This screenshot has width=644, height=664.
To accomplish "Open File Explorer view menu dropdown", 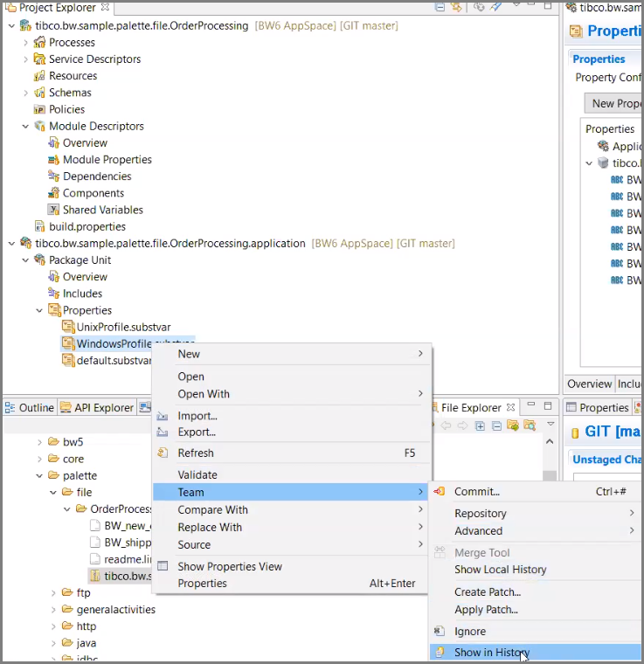I will [x=551, y=424].
